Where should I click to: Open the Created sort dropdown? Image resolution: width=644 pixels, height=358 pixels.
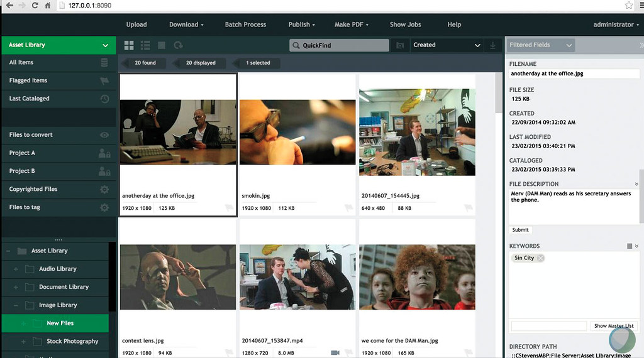pos(447,45)
